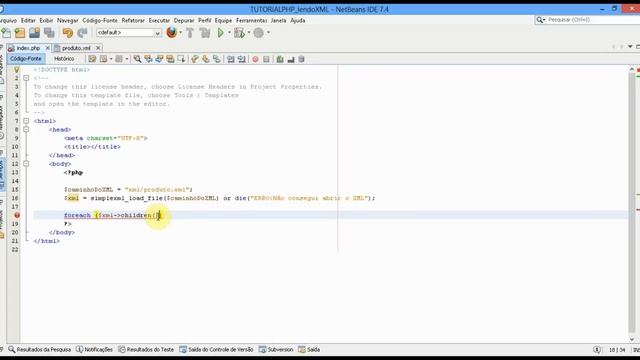Open dropdown arrow next to Run button
This screenshot has width=640, height=360.
coord(229,33)
